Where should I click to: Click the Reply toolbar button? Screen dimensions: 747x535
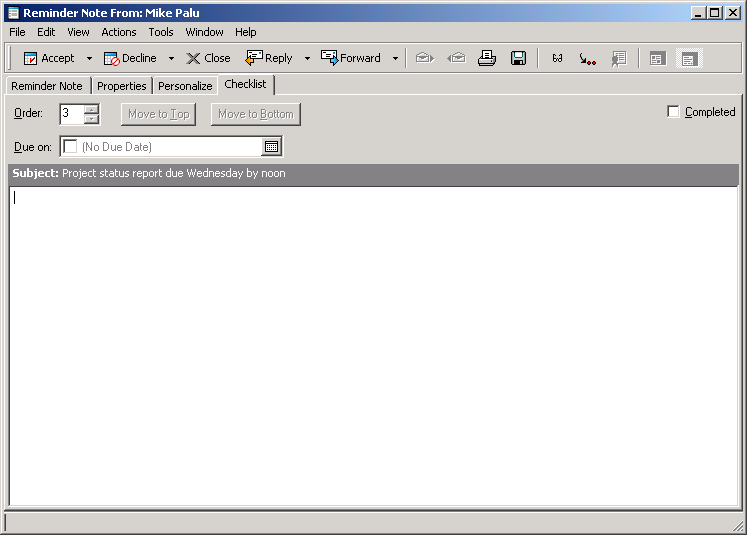(x=269, y=58)
